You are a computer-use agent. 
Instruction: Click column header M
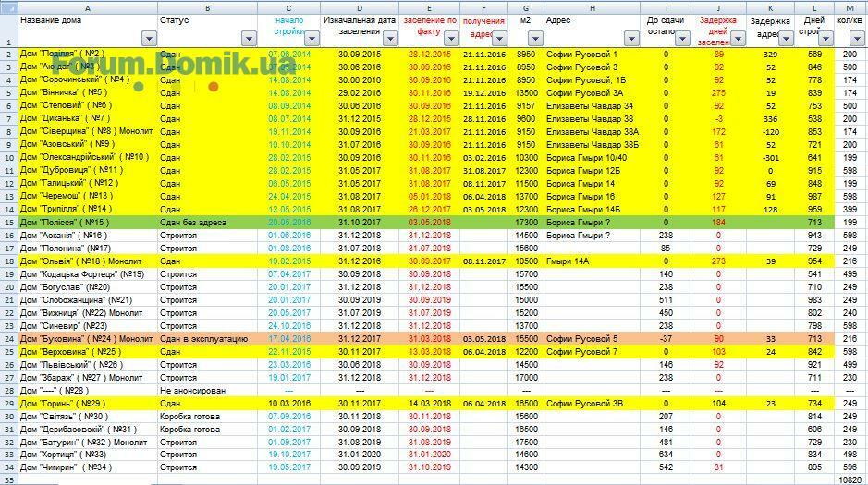pyautogui.click(x=850, y=7)
